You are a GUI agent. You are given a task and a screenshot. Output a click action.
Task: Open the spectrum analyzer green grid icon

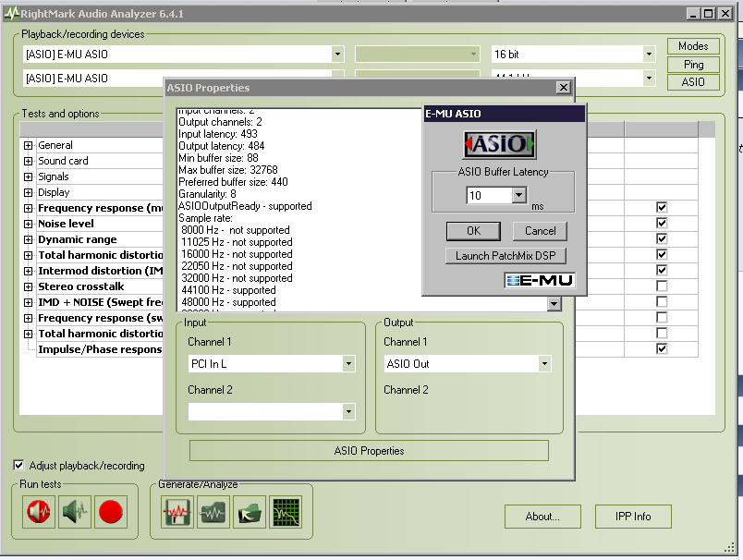286,512
